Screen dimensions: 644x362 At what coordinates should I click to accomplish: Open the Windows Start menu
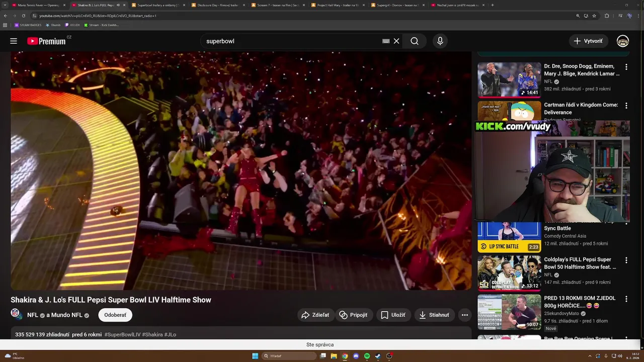pyautogui.click(x=255, y=356)
